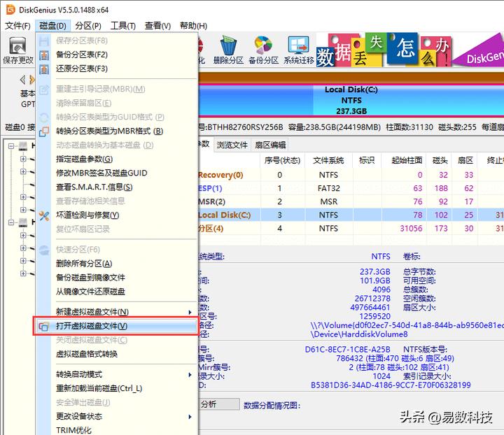Click volume serial D61C-8EC7-1C8E-A25B
Image resolution: width=504 pixels, height=435 pixels.
click(x=347, y=350)
